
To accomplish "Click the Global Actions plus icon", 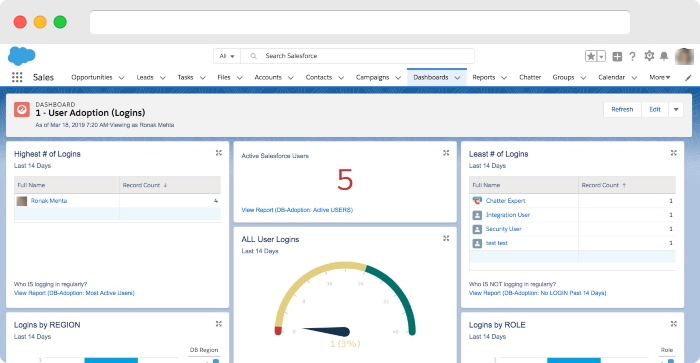I will click(617, 56).
